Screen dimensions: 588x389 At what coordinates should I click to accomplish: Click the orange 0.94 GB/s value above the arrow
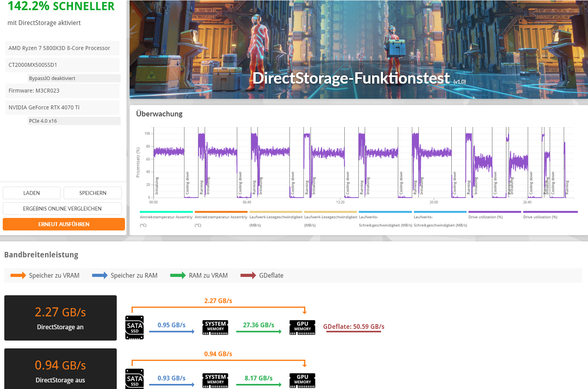[x=218, y=354]
